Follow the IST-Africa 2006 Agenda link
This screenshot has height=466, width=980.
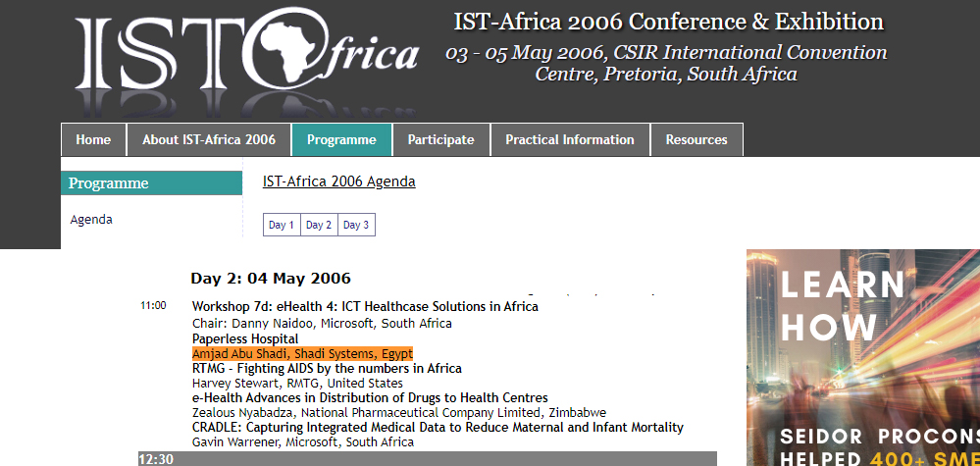coord(338,181)
